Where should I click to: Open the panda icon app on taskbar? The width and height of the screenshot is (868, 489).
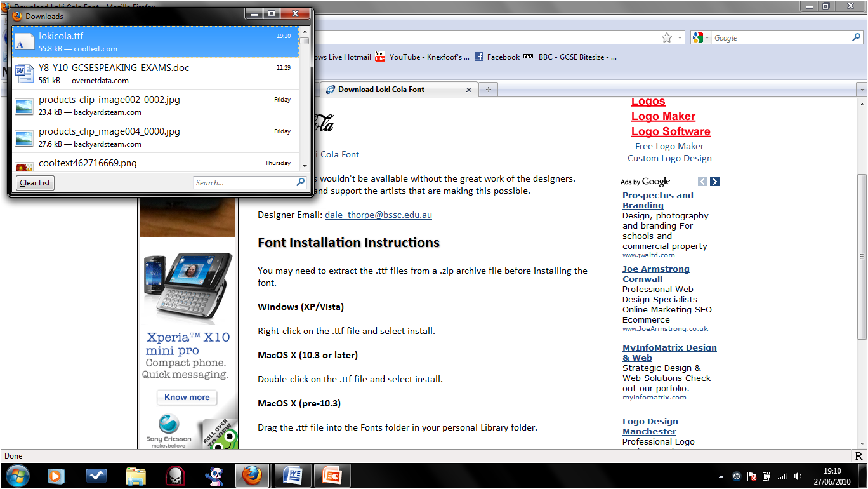pyautogui.click(x=214, y=476)
